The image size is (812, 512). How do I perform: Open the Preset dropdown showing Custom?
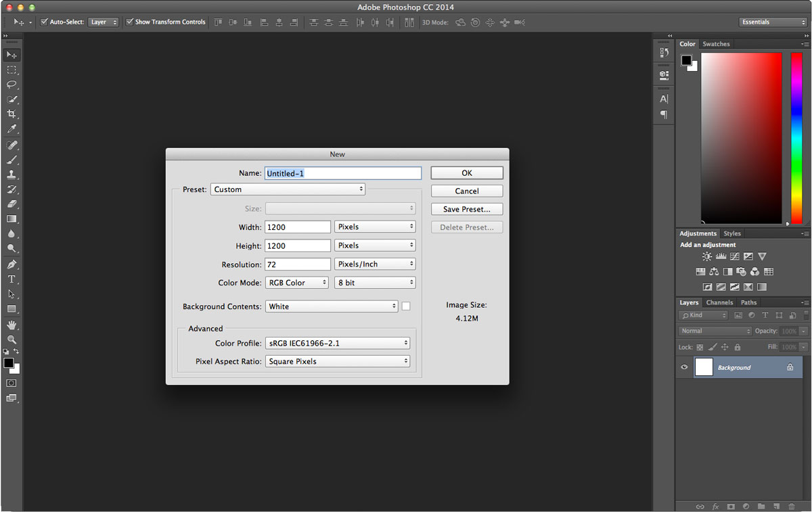coord(288,189)
